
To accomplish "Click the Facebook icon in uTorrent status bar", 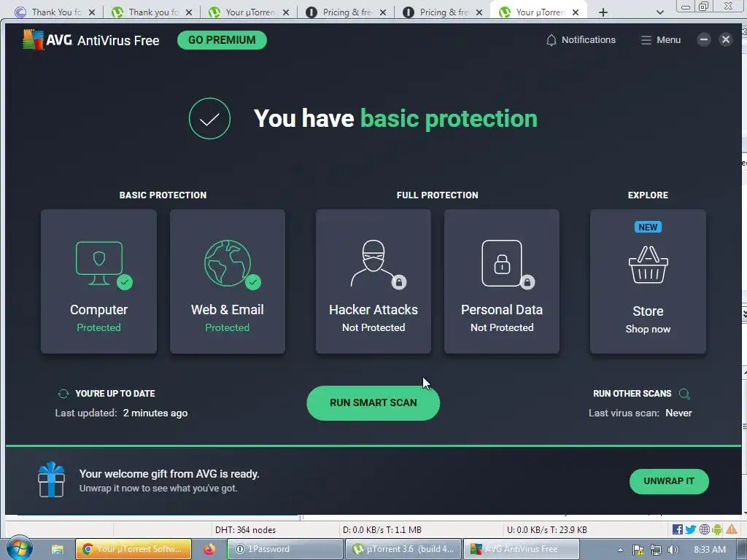I will (677, 529).
